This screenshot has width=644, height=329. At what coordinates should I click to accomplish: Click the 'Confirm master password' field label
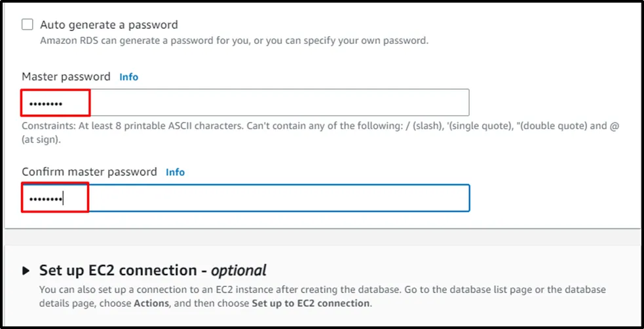(x=89, y=172)
